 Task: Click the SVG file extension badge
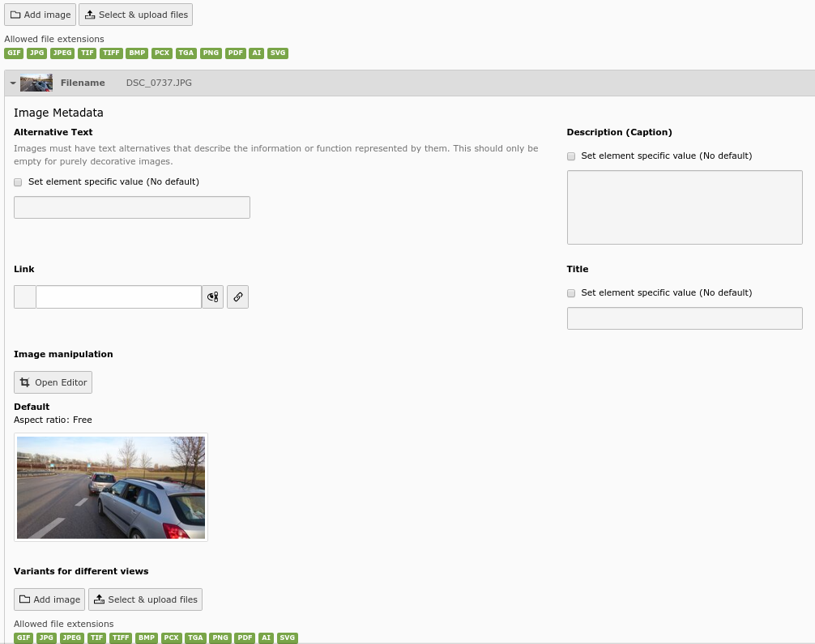[x=278, y=53]
